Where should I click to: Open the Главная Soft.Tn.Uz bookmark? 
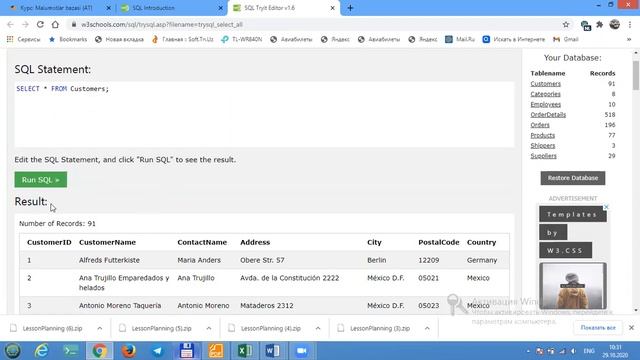(x=182, y=39)
